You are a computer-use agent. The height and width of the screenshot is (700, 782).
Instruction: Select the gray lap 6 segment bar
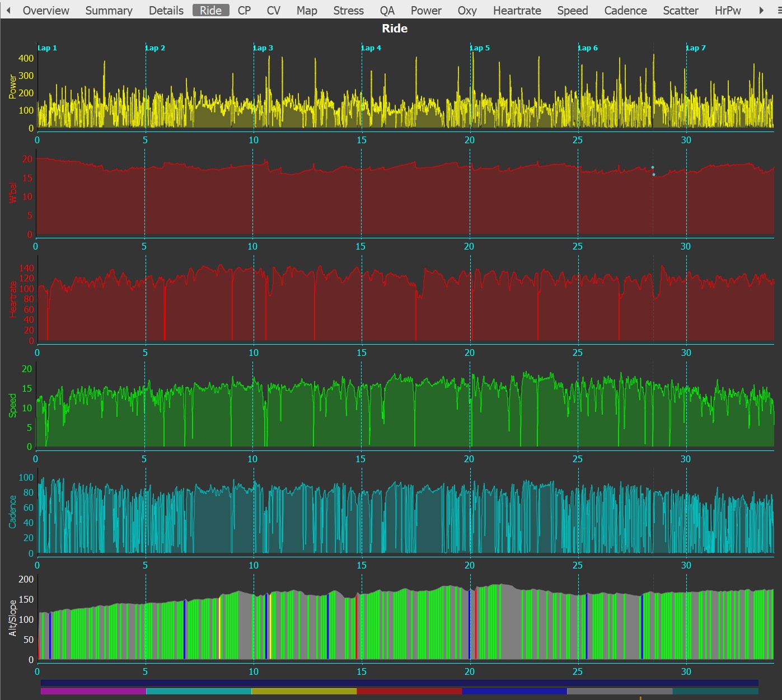point(620,692)
